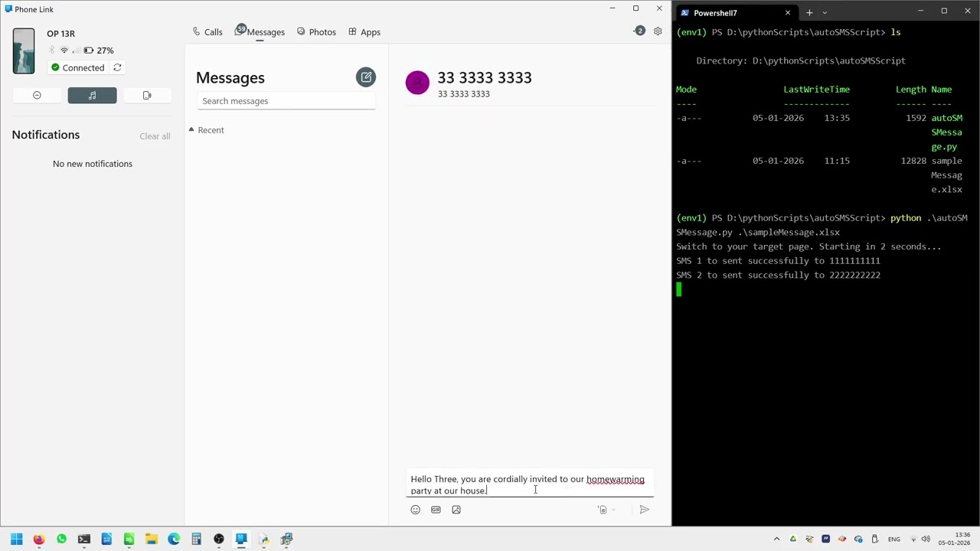Switch the ENG input language
Screen dimensions: 980x551
pos(893,540)
